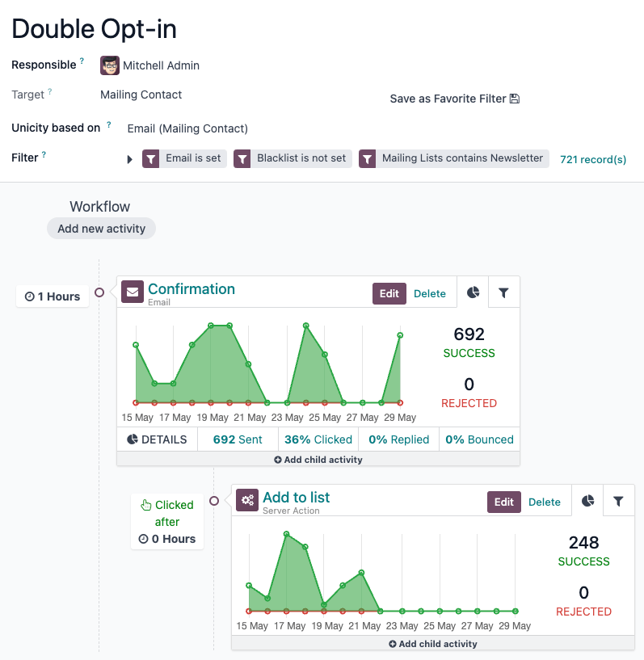The width and height of the screenshot is (644, 660).
Task: Open the pie chart view on the Add to list card
Action: tap(587, 500)
